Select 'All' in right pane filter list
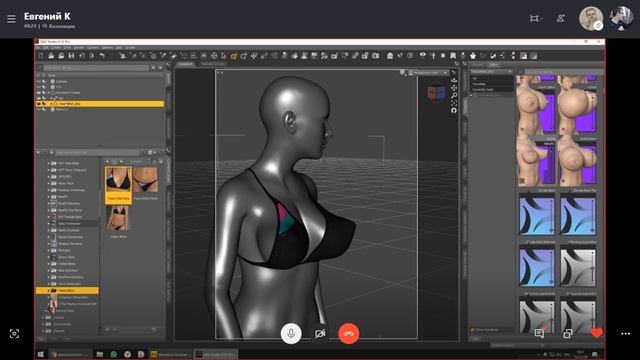Viewport: 640px width, 360px height. (475, 78)
